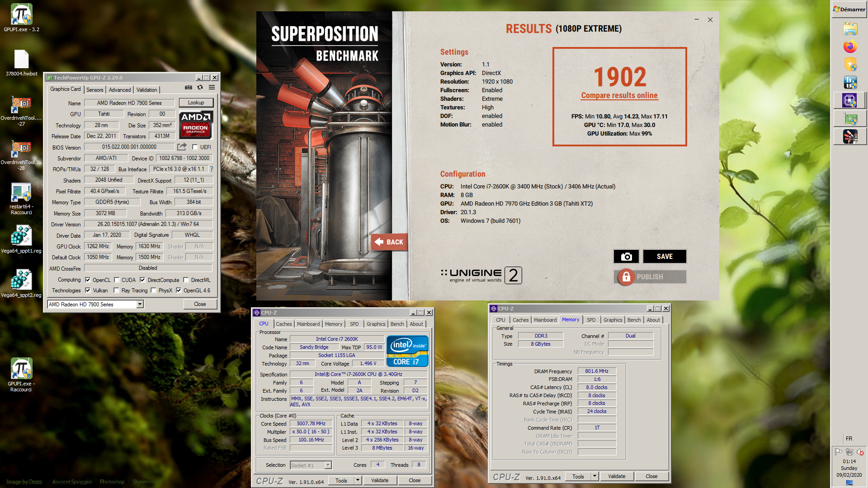Click Validate in the left CPU-Z window
Screen dimensions: 868x488
[x=380, y=480]
